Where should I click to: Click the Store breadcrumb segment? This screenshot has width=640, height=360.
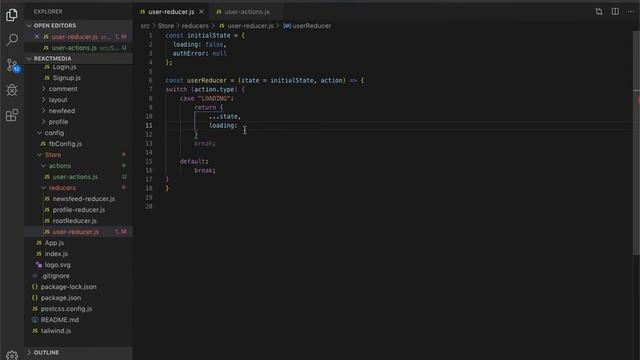166,26
